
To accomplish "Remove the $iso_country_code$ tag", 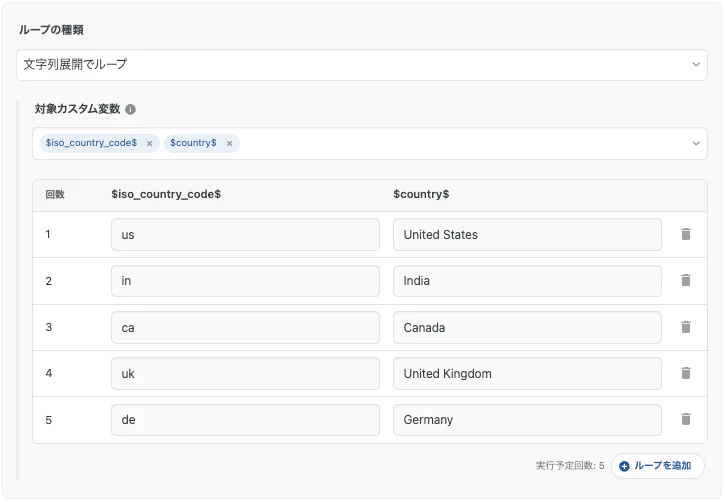I will pyautogui.click(x=149, y=144).
